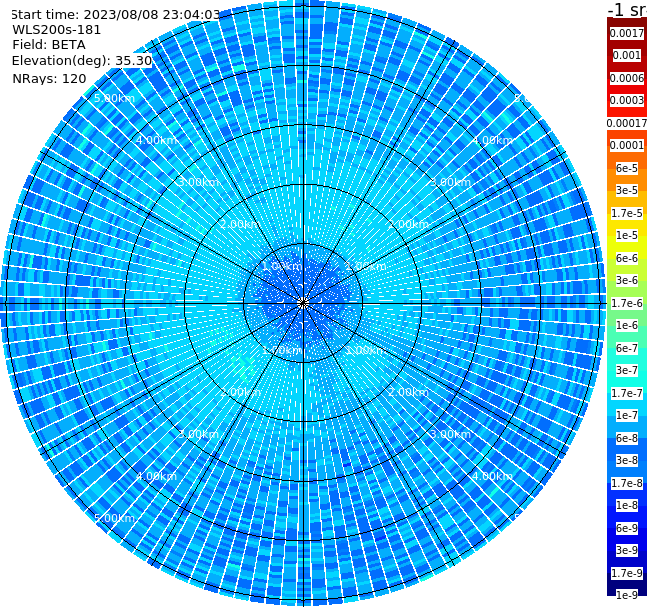Click the 3e-6 colorbar tick label
647x607 pixels.
[x=627, y=280]
